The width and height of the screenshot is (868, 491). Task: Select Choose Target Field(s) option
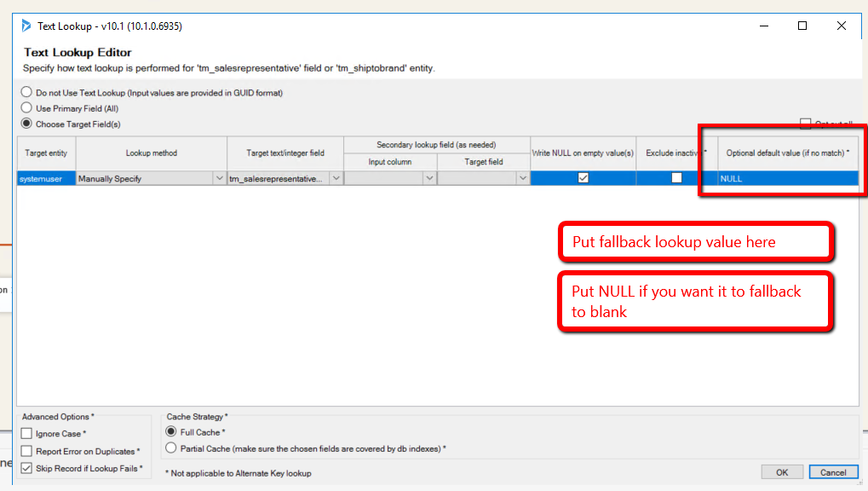pyautogui.click(x=26, y=123)
